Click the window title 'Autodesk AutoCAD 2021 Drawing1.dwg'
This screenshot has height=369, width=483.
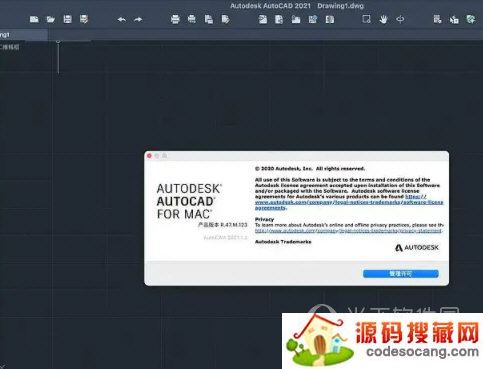coord(297,6)
